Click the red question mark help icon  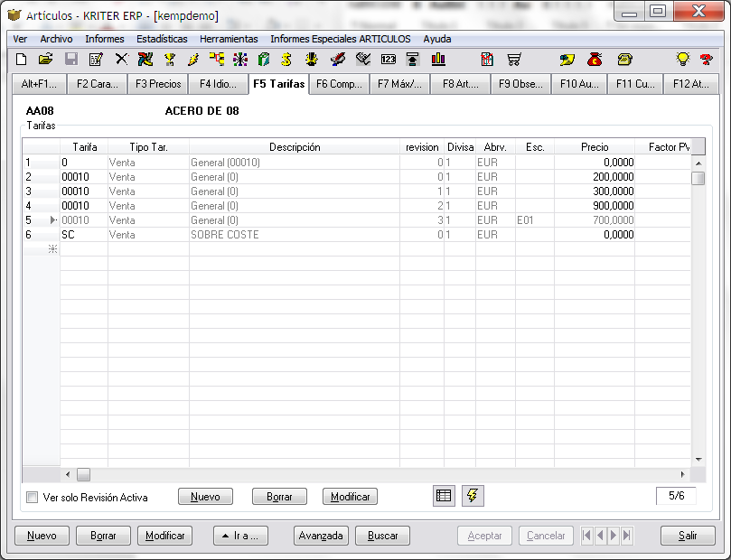point(707,60)
